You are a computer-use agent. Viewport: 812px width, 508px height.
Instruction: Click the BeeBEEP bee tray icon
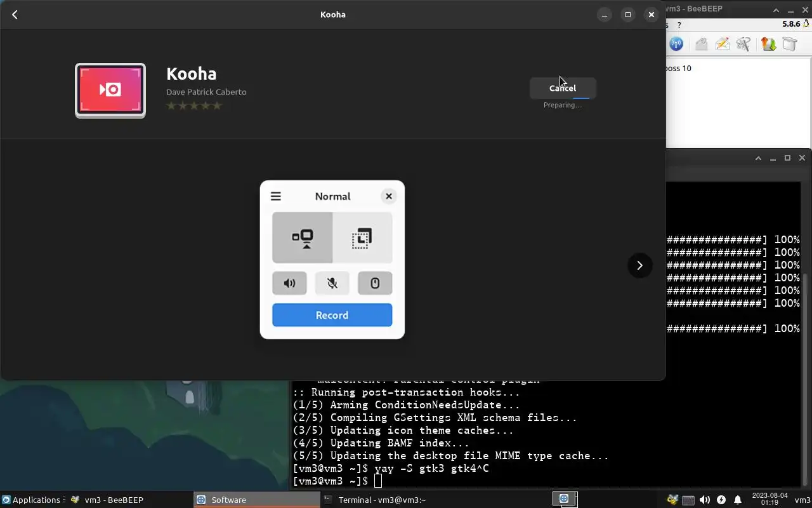672,500
